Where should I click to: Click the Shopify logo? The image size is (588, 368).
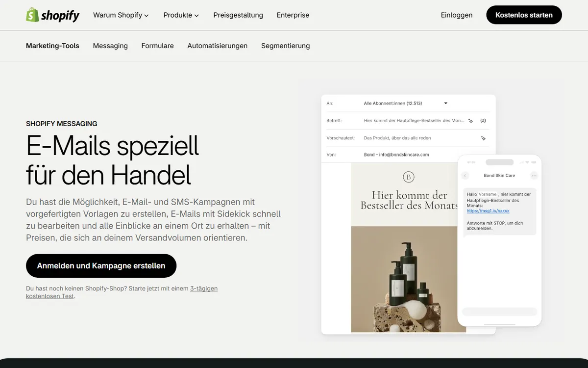point(52,15)
